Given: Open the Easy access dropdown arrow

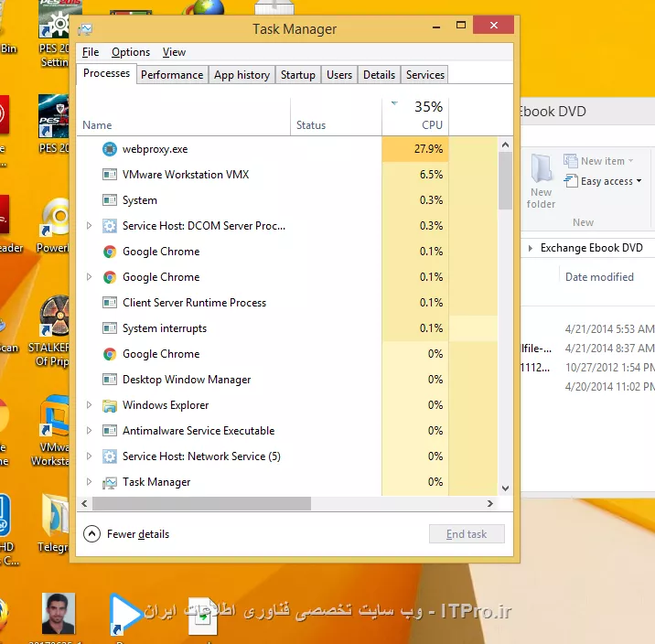Looking at the screenshot, I should [x=639, y=181].
